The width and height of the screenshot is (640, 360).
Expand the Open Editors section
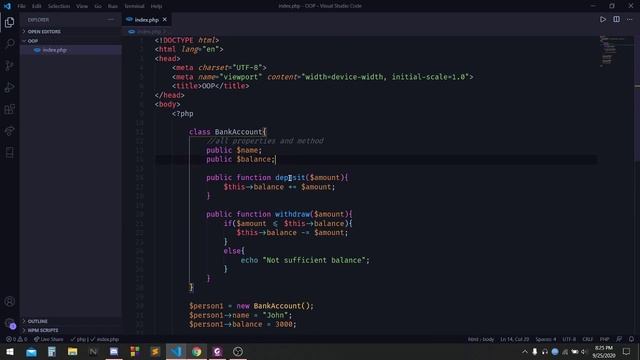click(x=44, y=31)
